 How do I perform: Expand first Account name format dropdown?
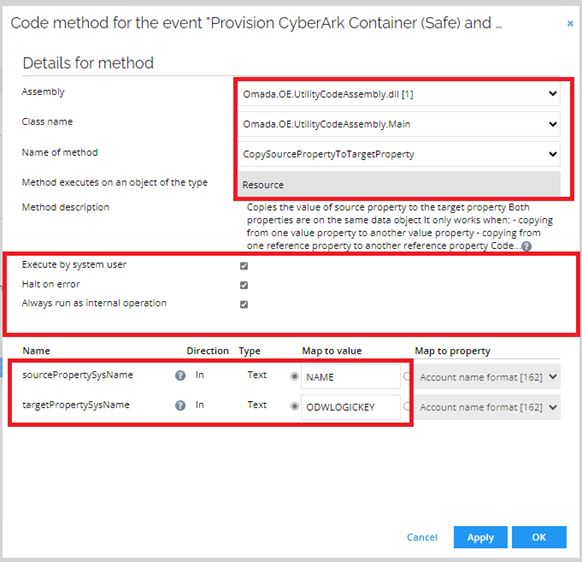[x=487, y=377]
